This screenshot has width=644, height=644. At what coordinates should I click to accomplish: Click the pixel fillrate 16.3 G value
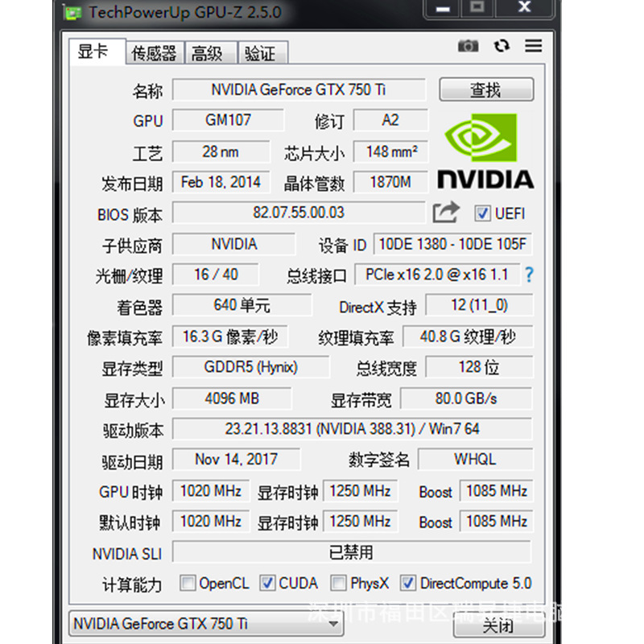(230, 336)
